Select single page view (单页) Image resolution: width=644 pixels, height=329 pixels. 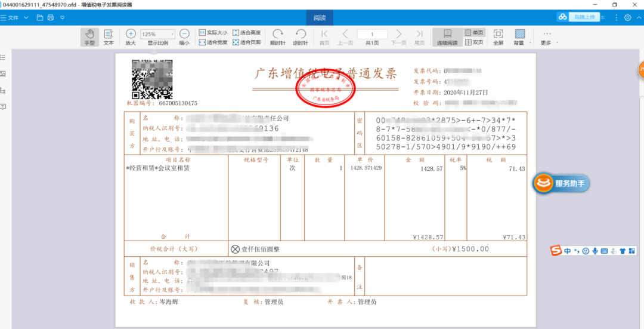pos(475,32)
